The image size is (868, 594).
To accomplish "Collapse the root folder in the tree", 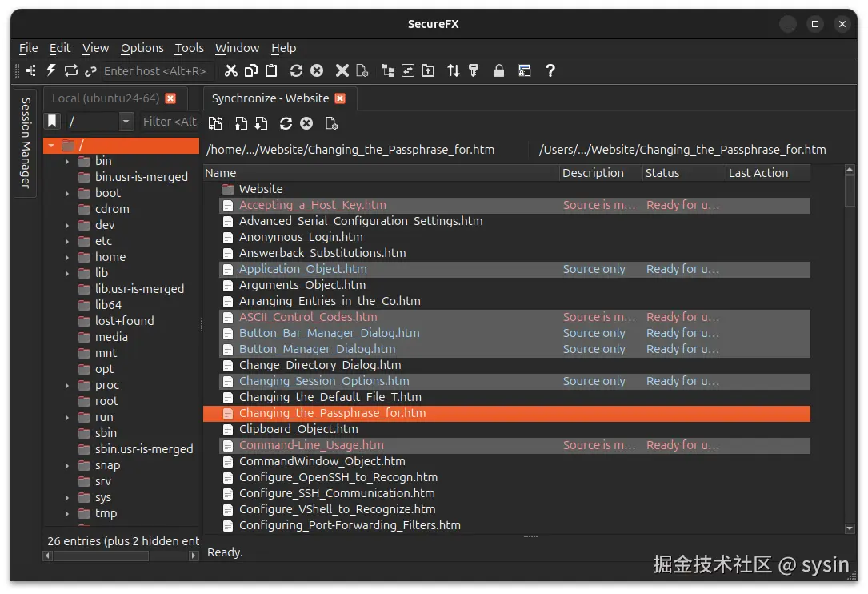I will pos(50,145).
